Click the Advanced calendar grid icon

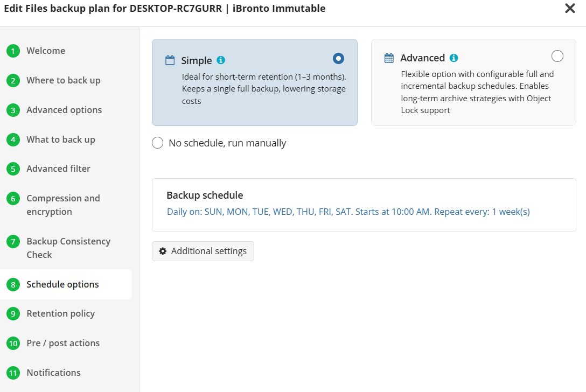coord(389,58)
